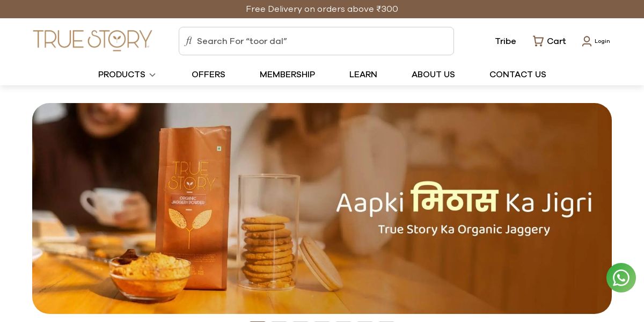Viewport: 644px width, 322px height.
Task: Open the LEARN section
Action: pos(363,75)
